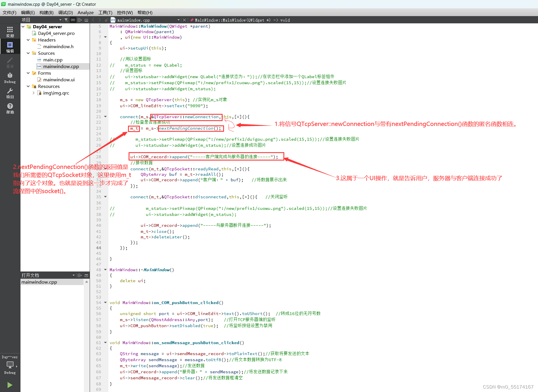The image size is (538, 392).
Task: Open the 帮助 (Help) mode icon
Action: click(x=10, y=108)
